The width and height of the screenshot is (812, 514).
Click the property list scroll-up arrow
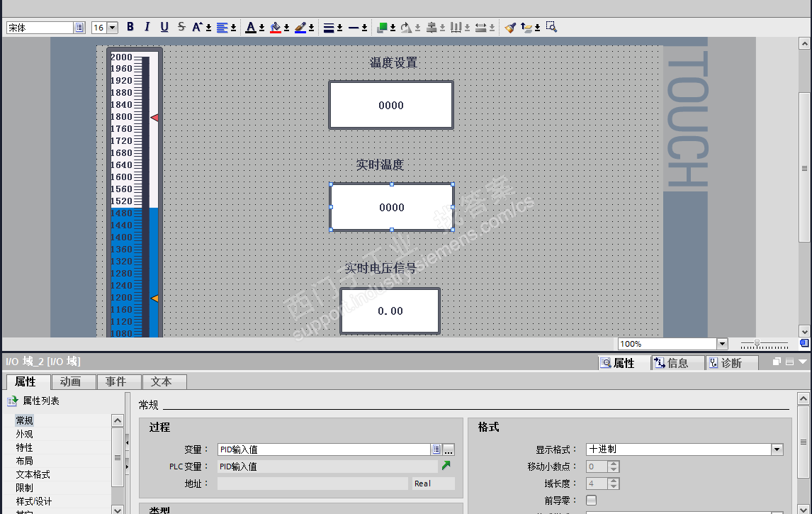(118, 420)
